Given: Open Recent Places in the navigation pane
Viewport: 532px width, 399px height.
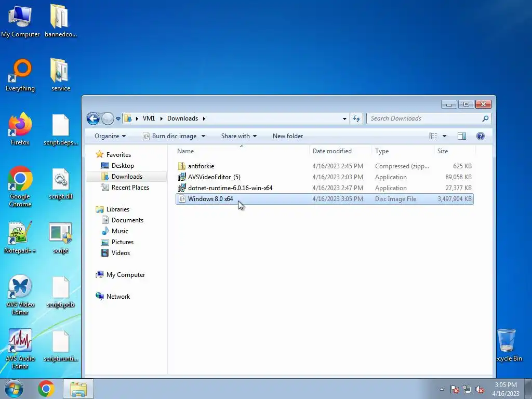Looking at the screenshot, I should tap(130, 187).
